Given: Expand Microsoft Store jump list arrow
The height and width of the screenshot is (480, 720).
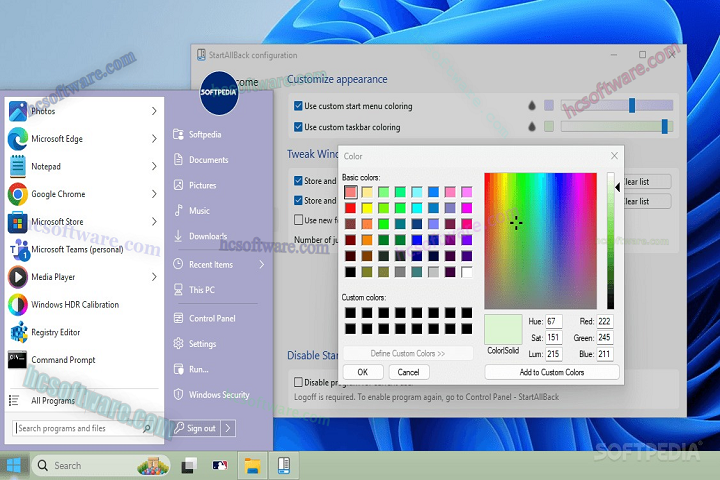Looking at the screenshot, I should (154, 222).
